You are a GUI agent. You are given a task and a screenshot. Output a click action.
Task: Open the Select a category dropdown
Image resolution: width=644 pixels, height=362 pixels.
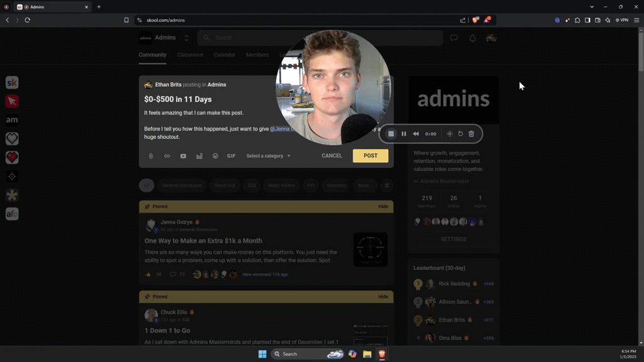click(x=268, y=156)
